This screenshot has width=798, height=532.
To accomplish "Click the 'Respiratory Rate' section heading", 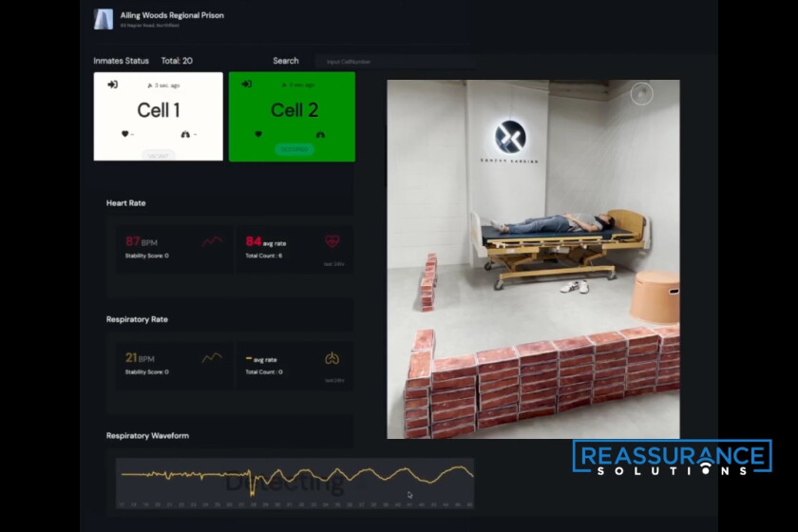I will coord(137,319).
